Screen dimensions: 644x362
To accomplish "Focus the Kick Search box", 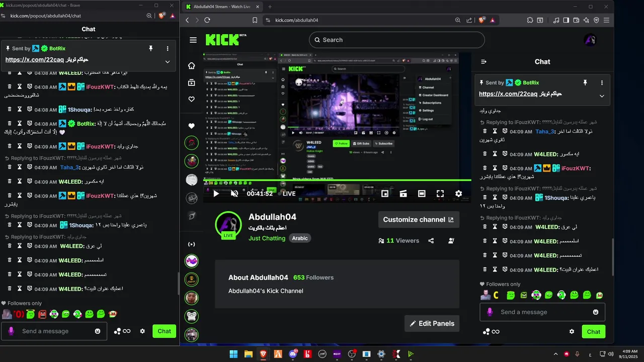I will pos(397,40).
